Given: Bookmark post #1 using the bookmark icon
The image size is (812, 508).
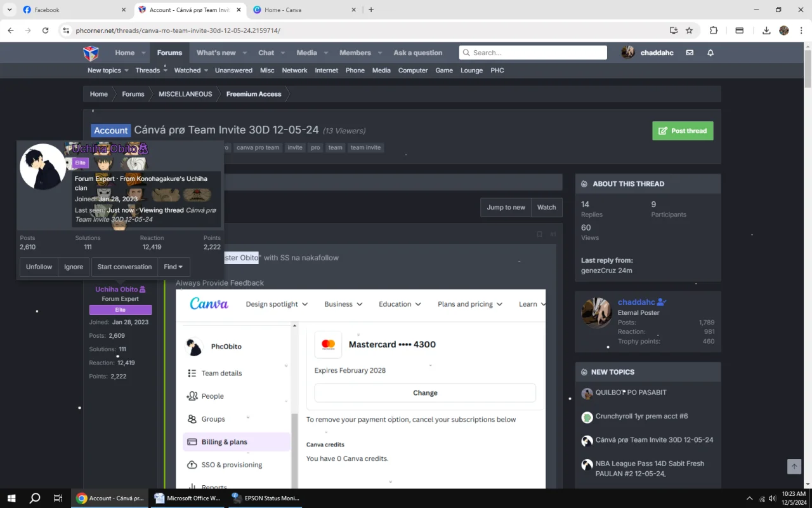Looking at the screenshot, I should coord(539,234).
